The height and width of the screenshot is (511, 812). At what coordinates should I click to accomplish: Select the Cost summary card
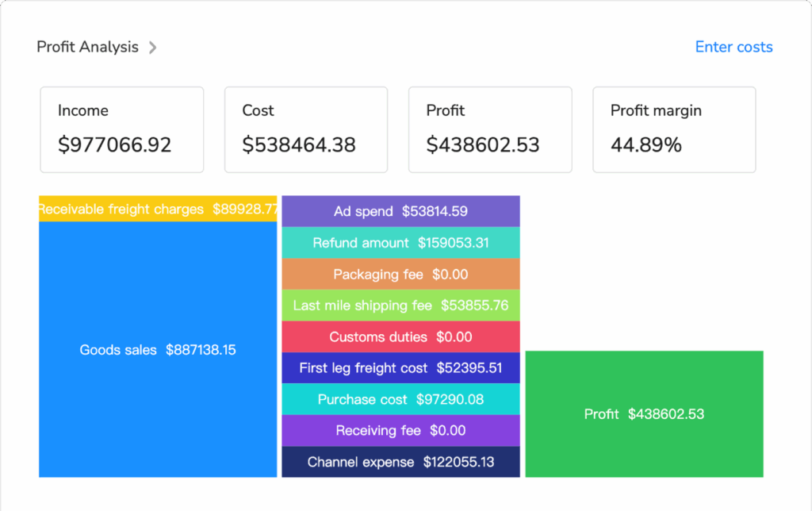coord(305,129)
